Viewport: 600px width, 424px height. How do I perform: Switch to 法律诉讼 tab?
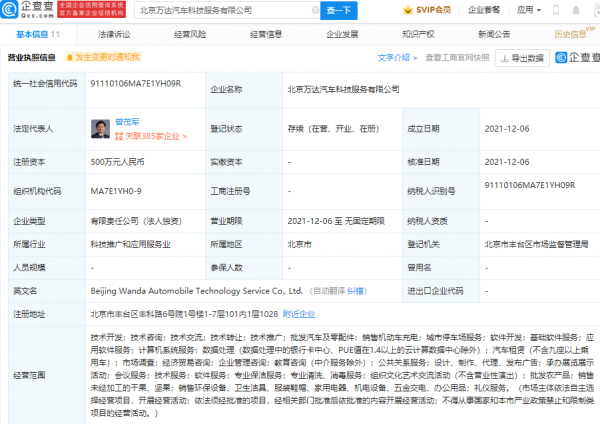pos(114,34)
